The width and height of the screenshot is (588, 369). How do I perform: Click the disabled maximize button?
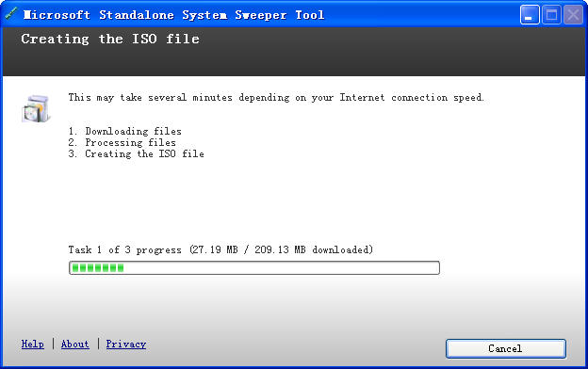551,15
